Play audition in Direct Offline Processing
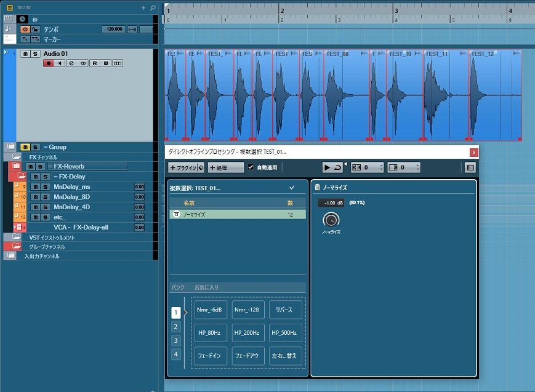535x392 pixels. point(327,167)
